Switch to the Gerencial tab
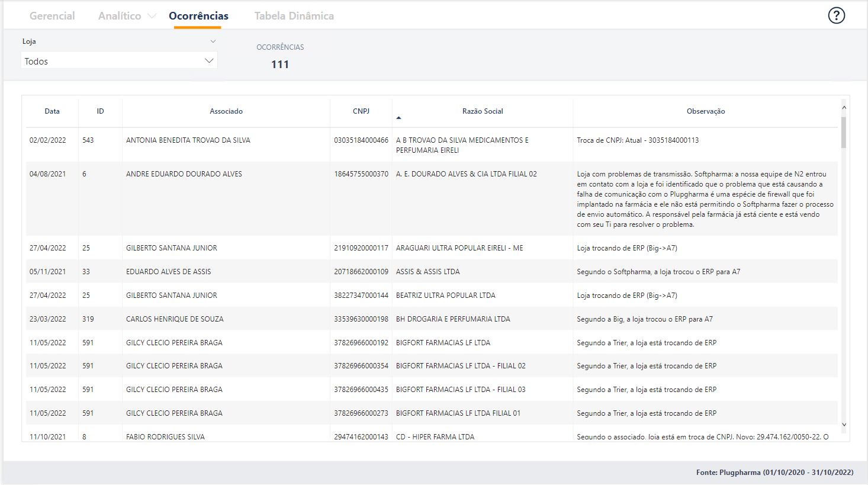868x485 pixels. [52, 16]
